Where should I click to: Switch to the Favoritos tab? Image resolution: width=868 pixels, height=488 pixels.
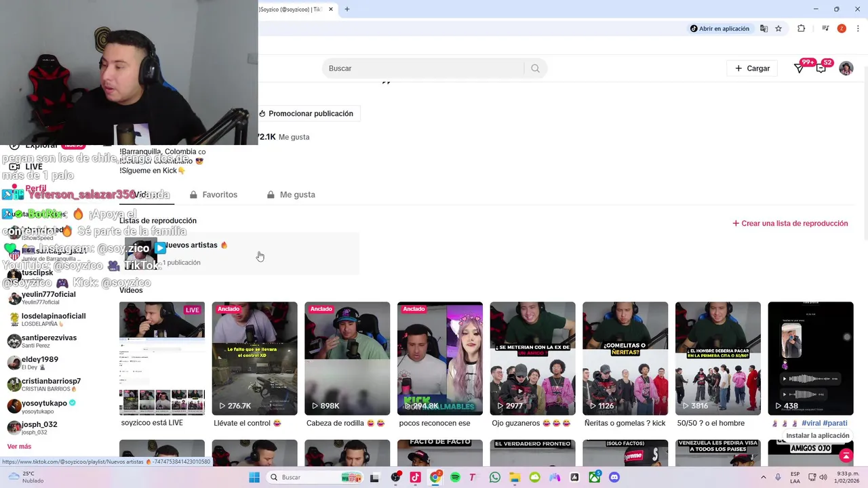[214, 195]
